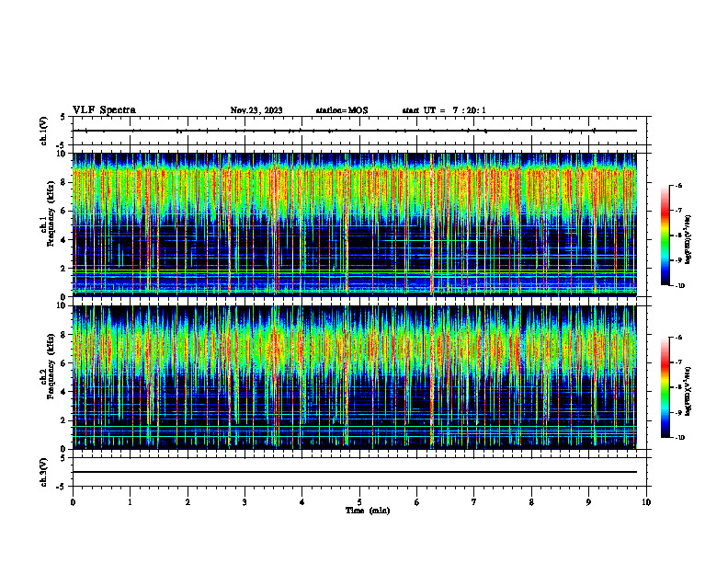Click time axis tick label "0"
Viewport: 728px width, 563px height.
pyautogui.click(x=73, y=502)
